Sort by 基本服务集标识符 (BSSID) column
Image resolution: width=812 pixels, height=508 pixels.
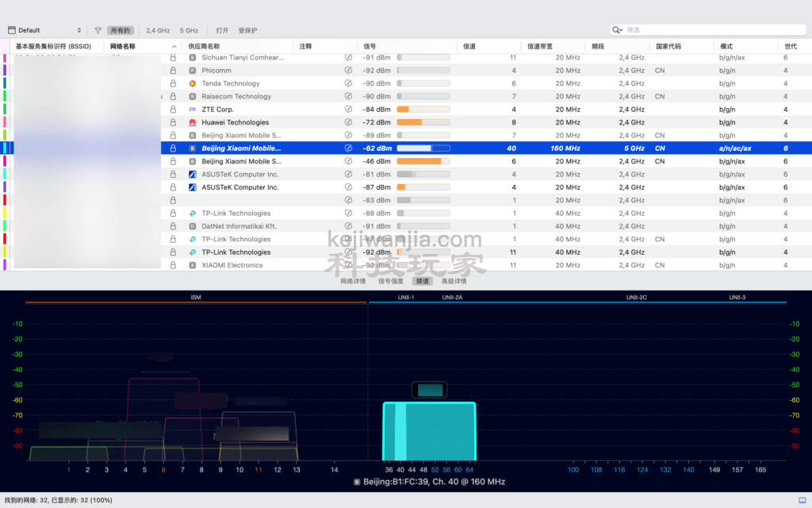[x=53, y=46]
